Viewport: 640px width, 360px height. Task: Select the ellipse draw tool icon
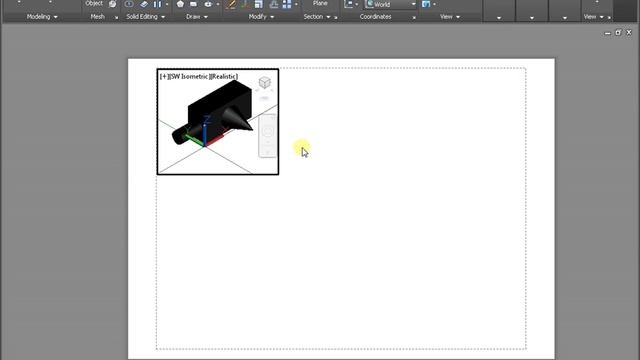[x=208, y=4]
